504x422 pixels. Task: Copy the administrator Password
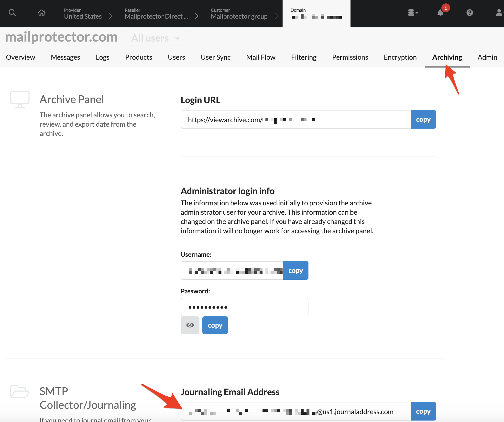[x=215, y=325]
